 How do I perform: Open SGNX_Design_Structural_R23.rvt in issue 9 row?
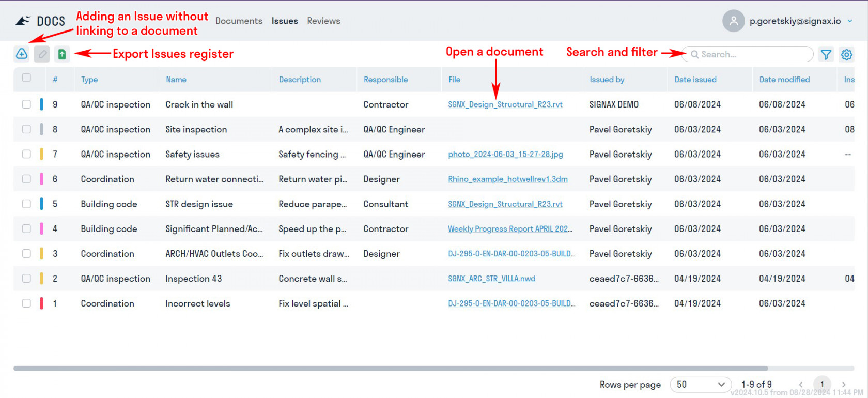[x=505, y=104]
